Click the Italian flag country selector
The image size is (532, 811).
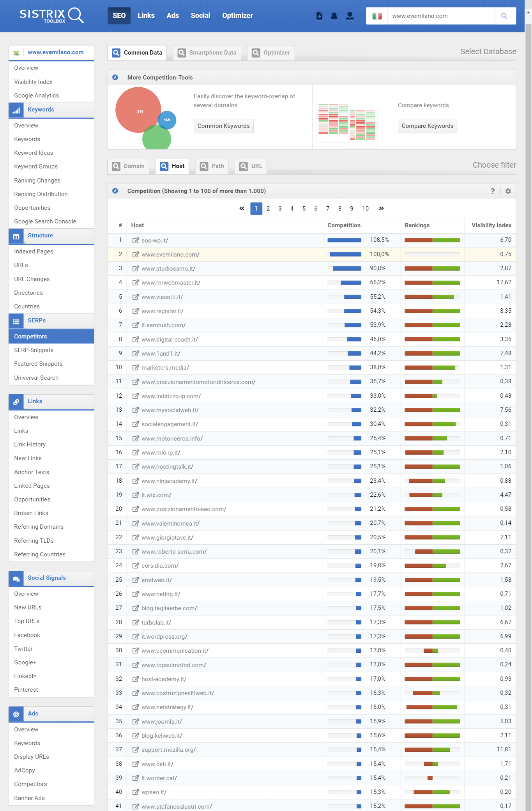point(377,16)
